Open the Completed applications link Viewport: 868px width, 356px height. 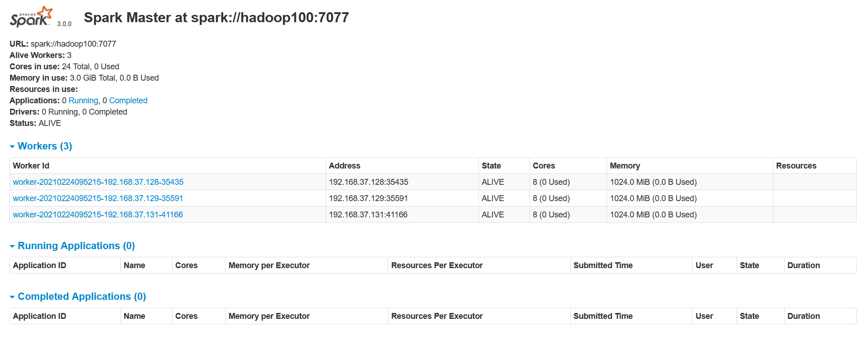[x=128, y=101]
